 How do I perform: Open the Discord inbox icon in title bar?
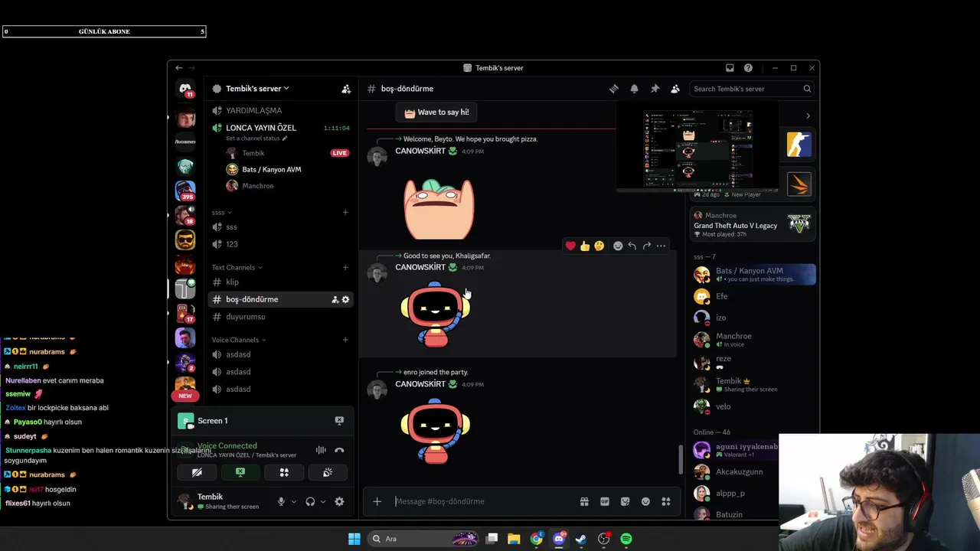[x=730, y=68]
